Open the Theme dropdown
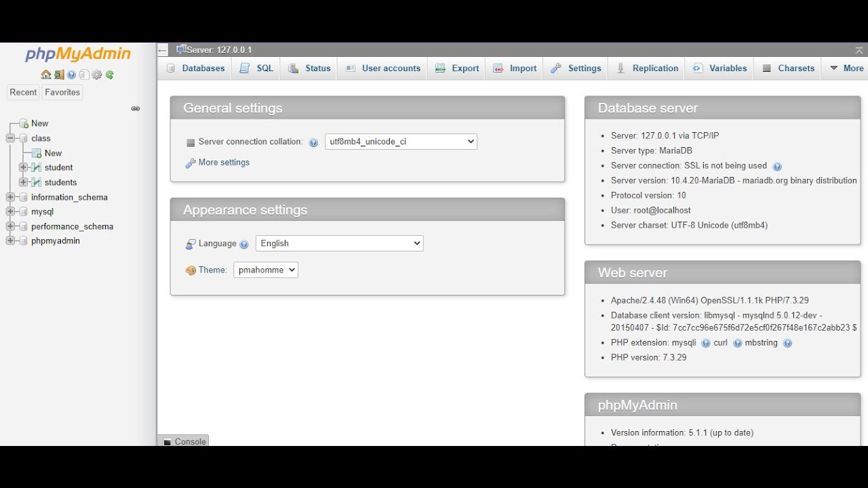Screen dimensions: 868x488 pyautogui.click(x=266, y=270)
